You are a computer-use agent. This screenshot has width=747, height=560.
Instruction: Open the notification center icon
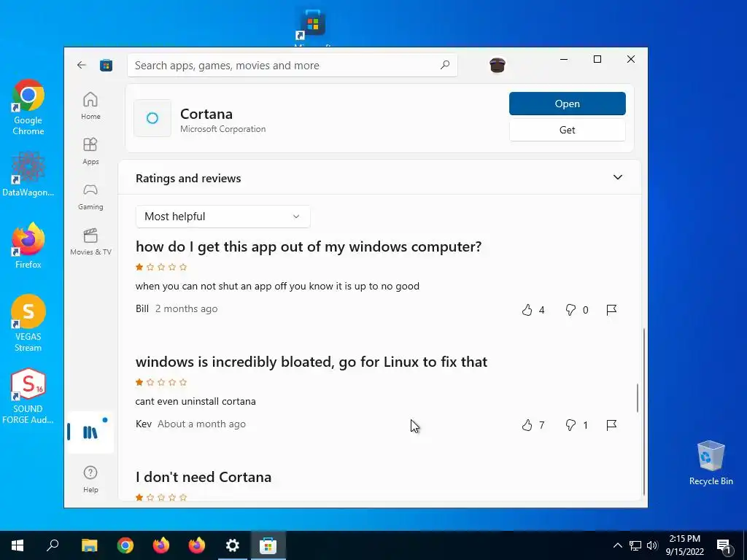pyautogui.click(x=724, y=545)
